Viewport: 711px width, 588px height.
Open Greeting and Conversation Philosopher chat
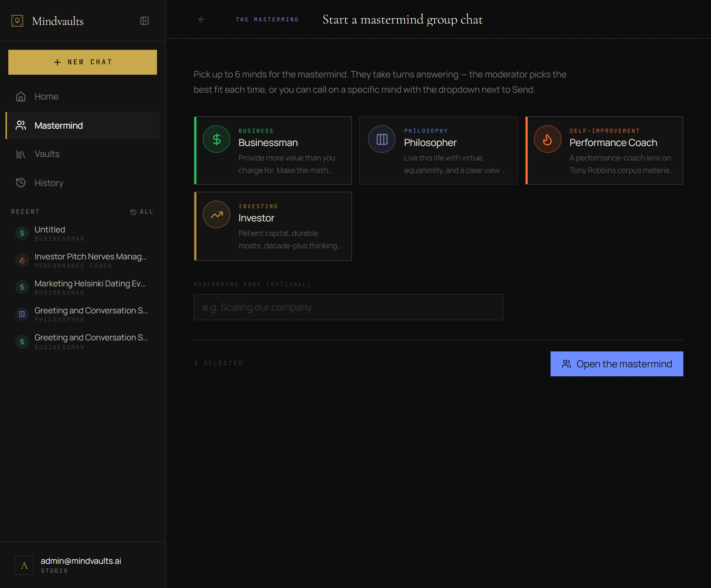[83, 314]
